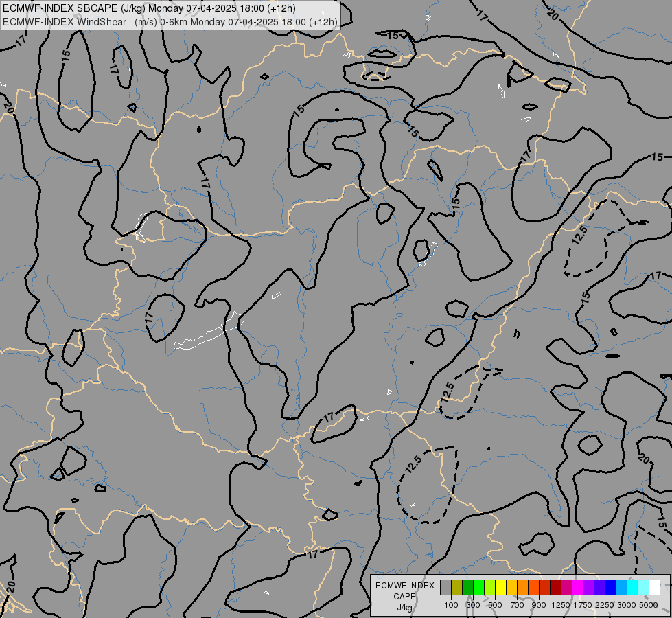This screenshot has height=618, width=672.
Task: Click the cyan legend swatch
Action: click(x=632, y=587)
